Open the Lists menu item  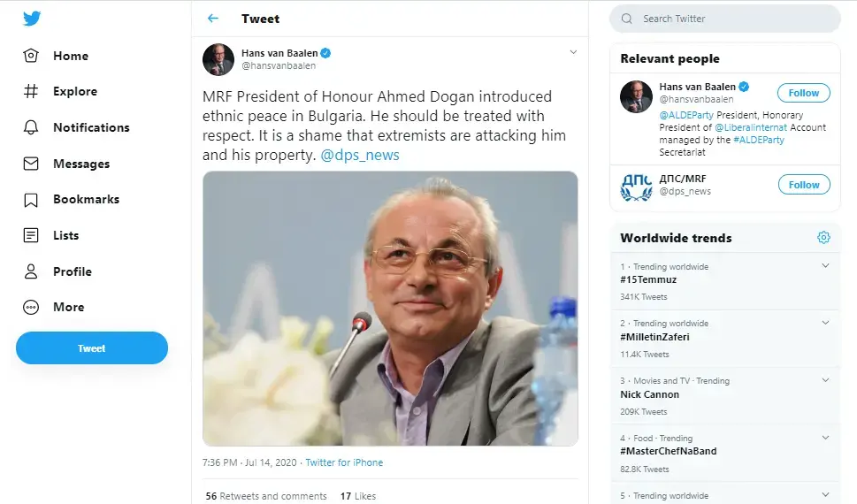[x=65, y=235]
